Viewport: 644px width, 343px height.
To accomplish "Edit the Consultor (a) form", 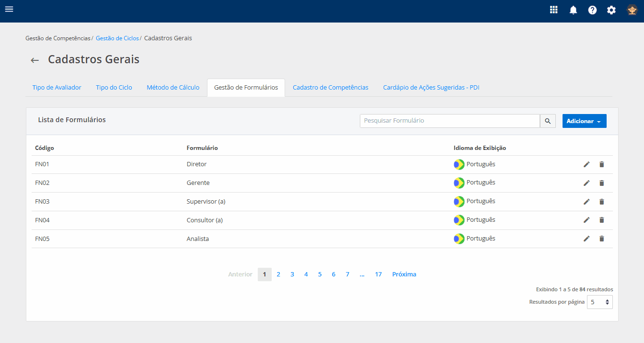I will pyautogui.click(x=586, y=220).
